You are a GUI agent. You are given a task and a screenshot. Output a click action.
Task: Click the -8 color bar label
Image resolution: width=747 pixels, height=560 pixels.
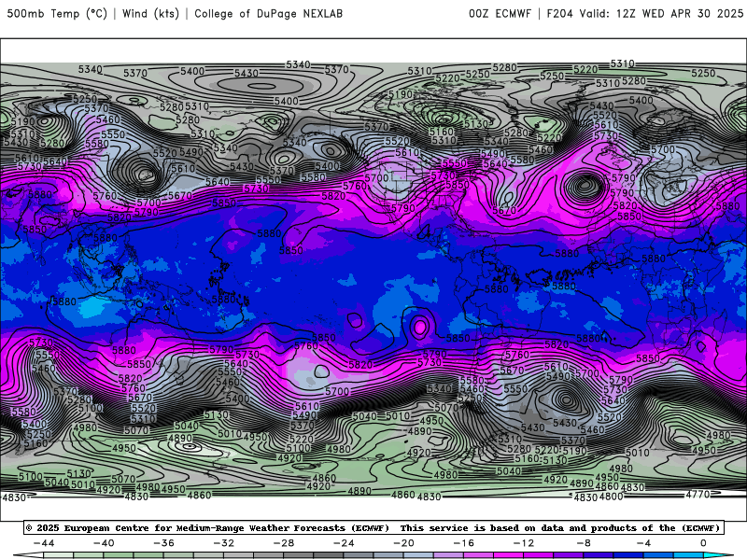585,543
